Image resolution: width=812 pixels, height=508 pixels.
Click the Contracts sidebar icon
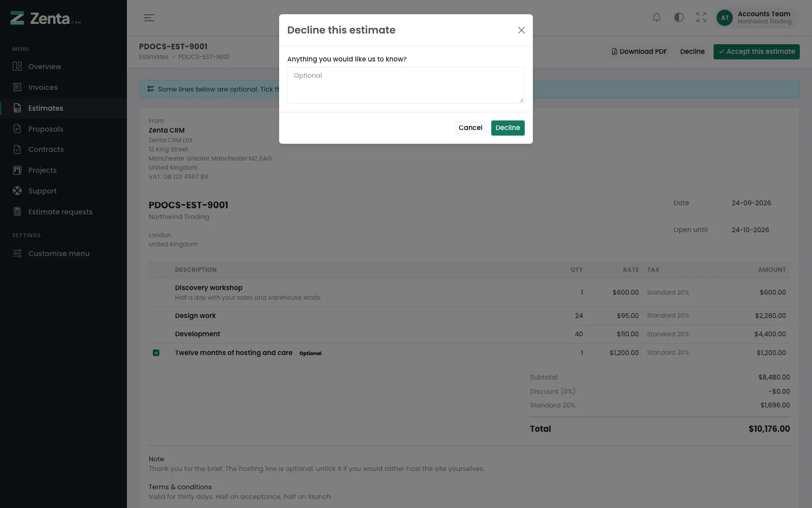pyautogui.click(x=17, y=149)
